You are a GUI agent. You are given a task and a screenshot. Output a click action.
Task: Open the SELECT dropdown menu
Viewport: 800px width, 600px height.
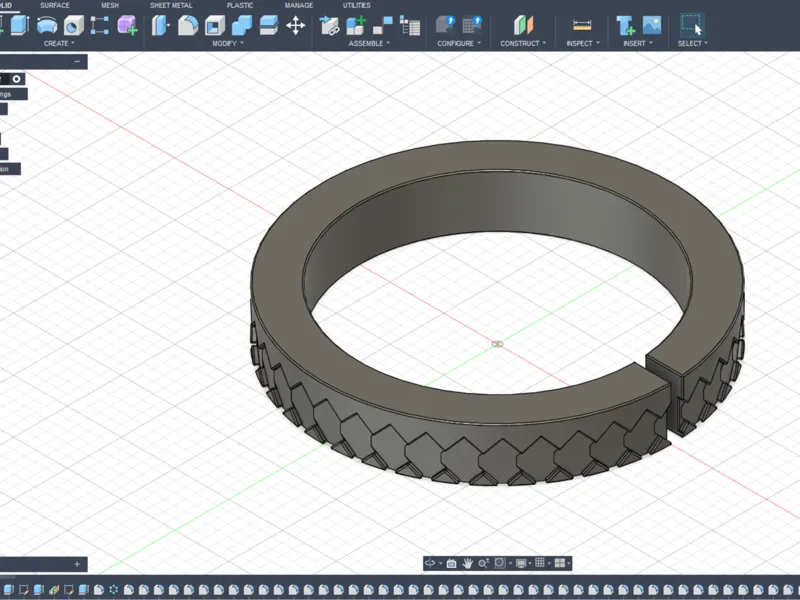click(x=692, y=43)
